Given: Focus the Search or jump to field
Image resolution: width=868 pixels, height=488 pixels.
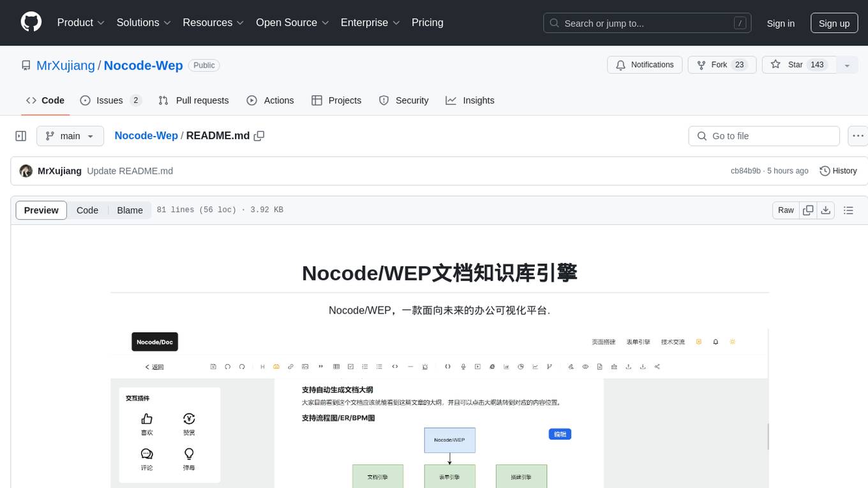Looking at the screenshot, I should (x=648, y=23).
